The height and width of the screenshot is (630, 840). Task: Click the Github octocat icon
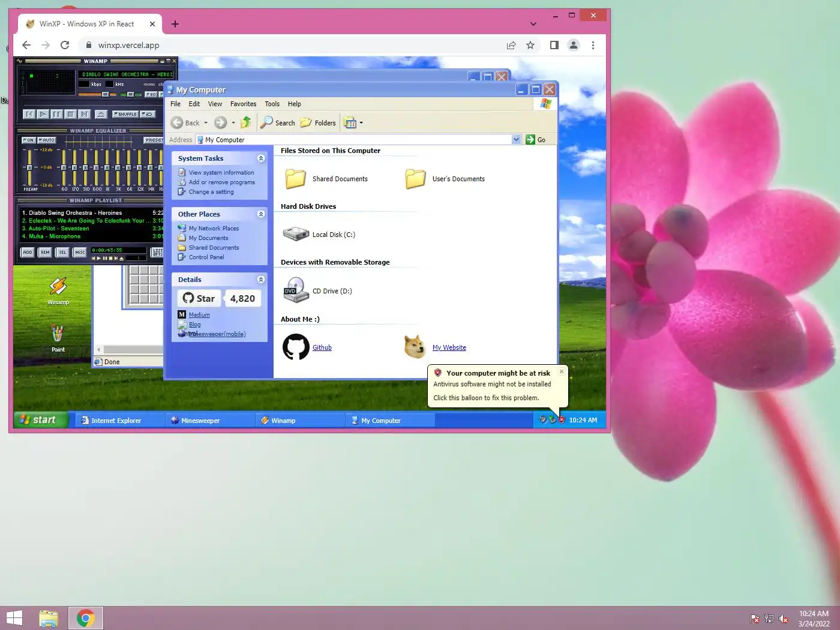tap(296, 347)
